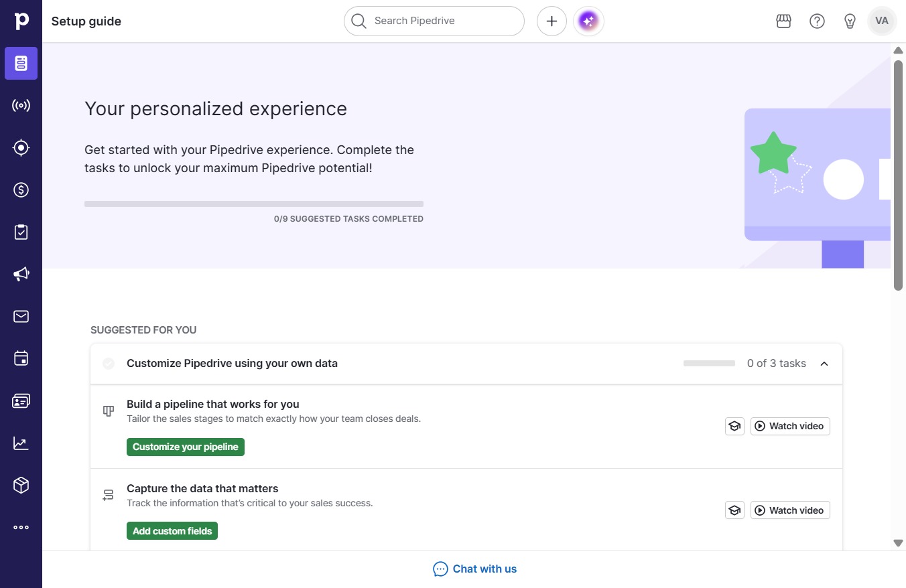Click the 'Track the information' description text

(249, 504)
